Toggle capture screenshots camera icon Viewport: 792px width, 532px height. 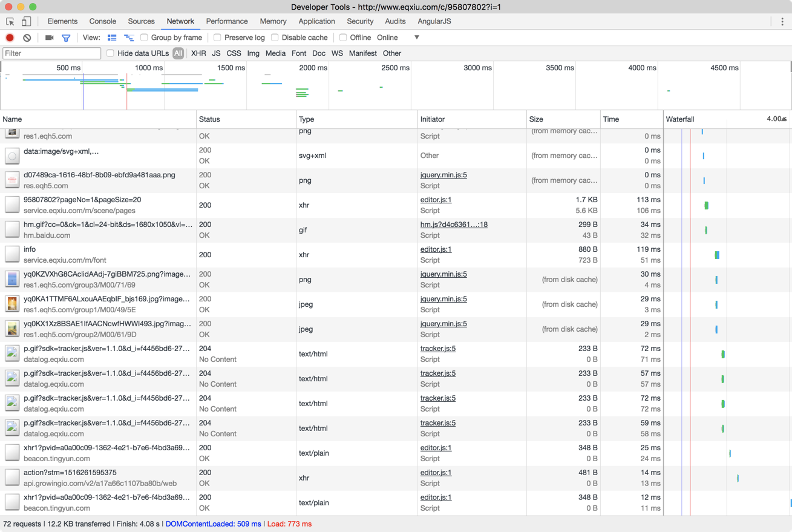[x=50, y=38]
